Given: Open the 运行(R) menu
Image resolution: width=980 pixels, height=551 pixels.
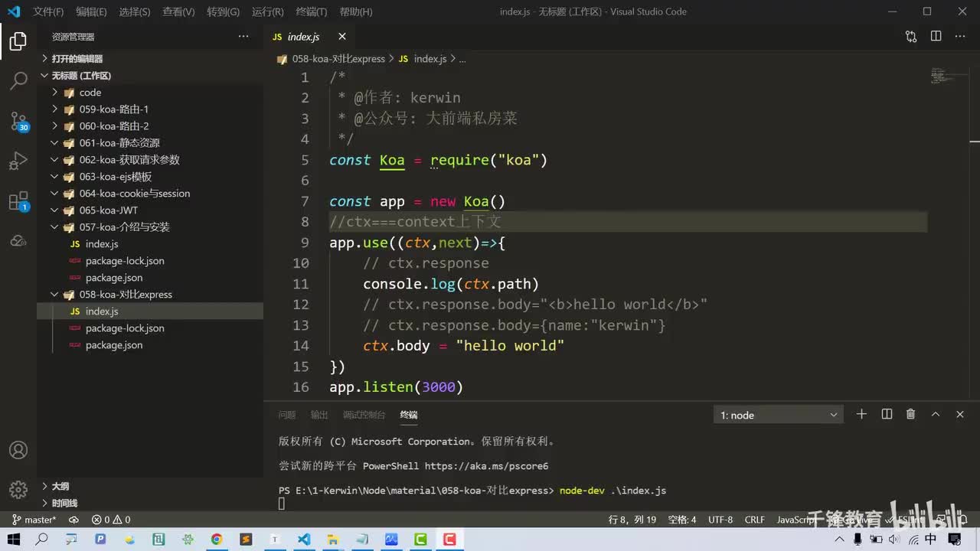Looking at the screenshot, I should pos(267,12).
